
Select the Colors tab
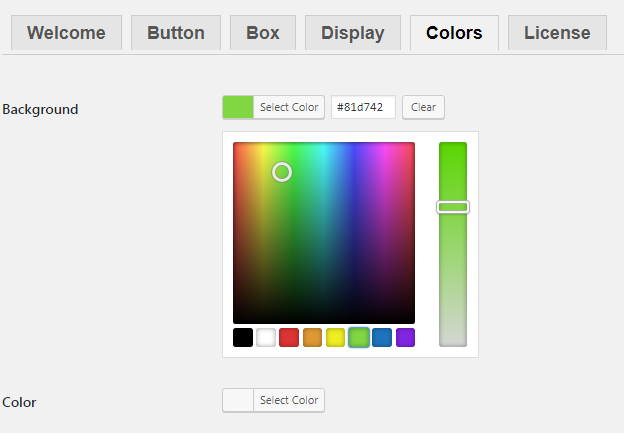[x=454, y=33]
